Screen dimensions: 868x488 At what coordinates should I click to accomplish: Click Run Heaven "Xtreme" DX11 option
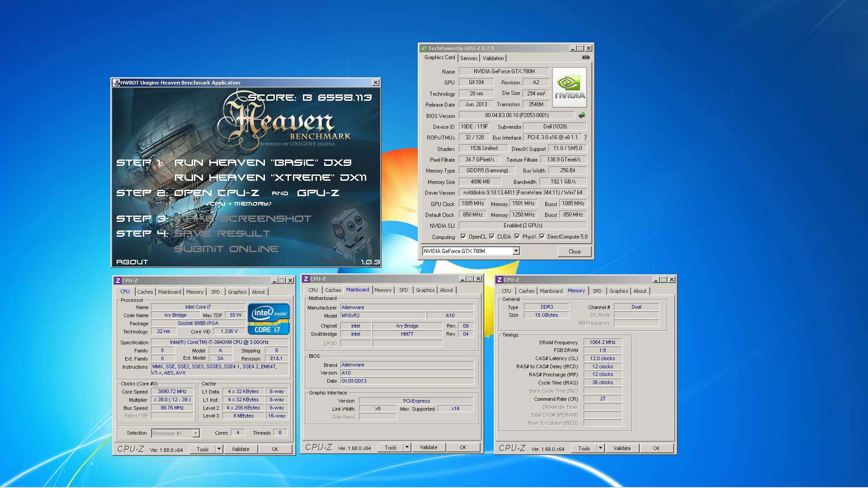[270, 178]
